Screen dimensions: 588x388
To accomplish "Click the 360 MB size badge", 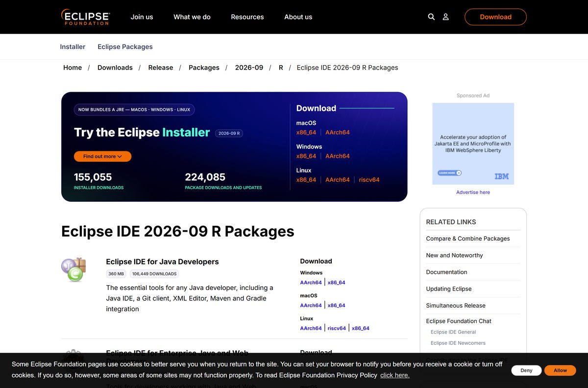I will 116,274.
